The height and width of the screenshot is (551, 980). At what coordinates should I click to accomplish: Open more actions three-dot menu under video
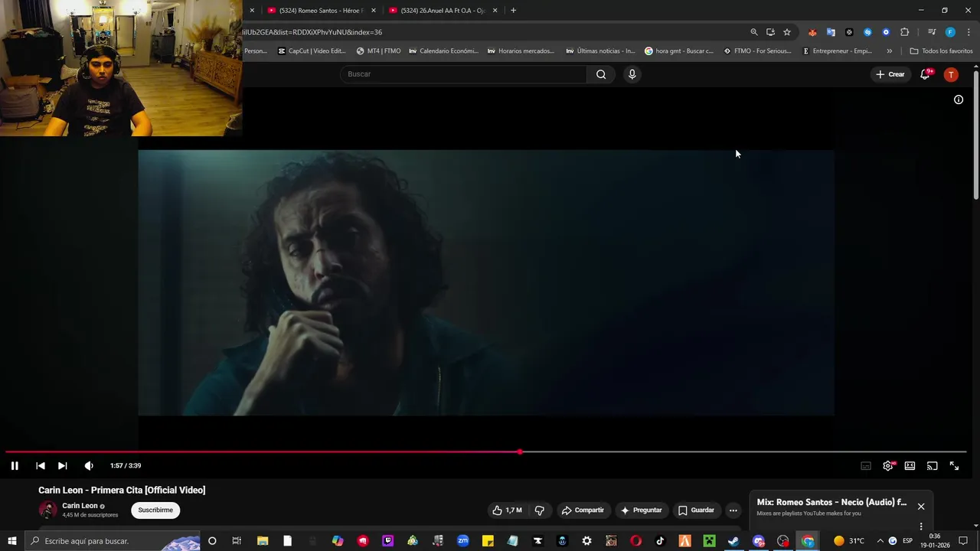pyautogui.click(x=733, y=510)
